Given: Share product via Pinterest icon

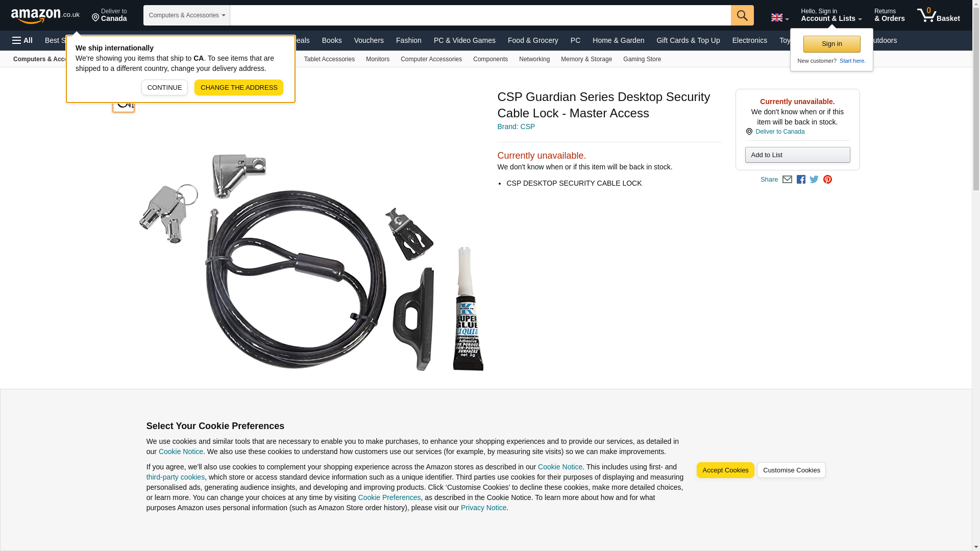Looking at the screenshot, I should [827, 180].
